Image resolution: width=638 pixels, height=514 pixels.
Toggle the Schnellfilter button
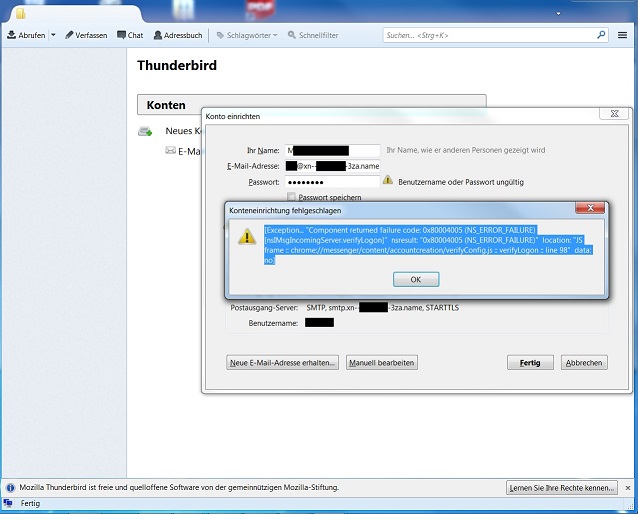tap(313, 35)
